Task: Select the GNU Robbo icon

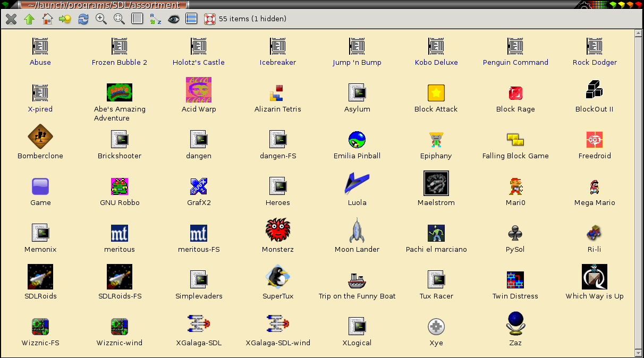Action: pyautogui.click(x=120, y=186)
